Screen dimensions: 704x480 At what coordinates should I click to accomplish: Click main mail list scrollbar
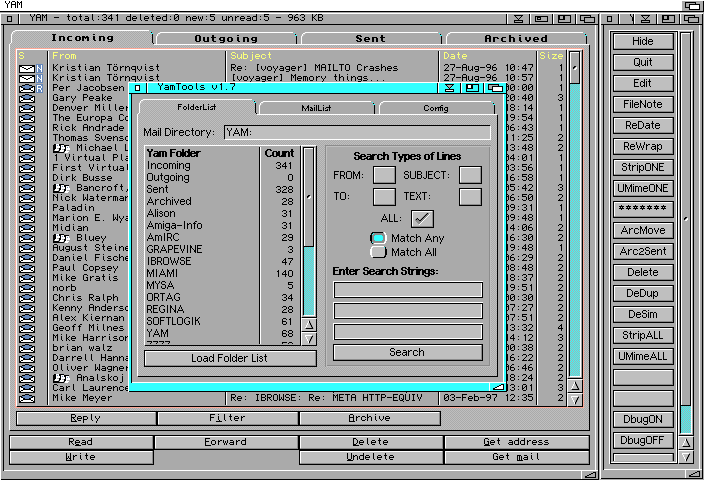point(575,214)
